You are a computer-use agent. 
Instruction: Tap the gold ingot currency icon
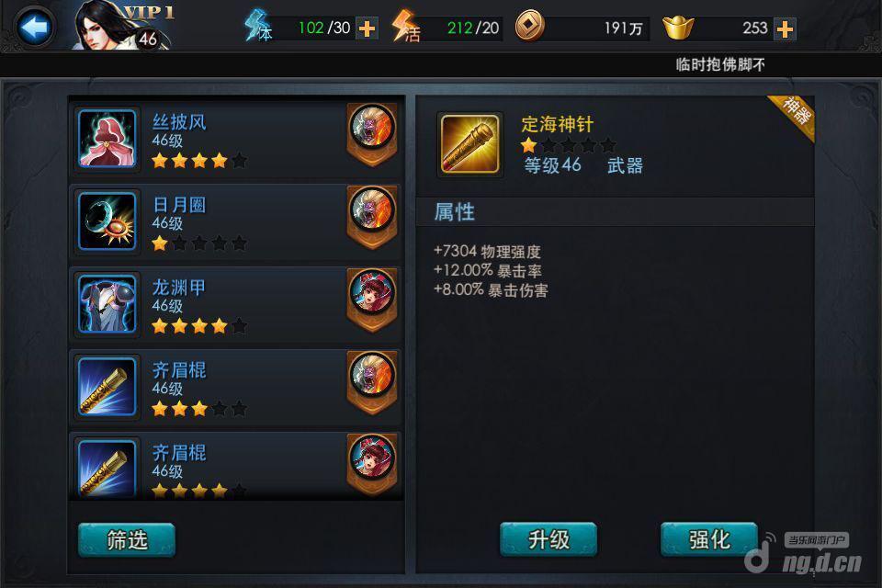(678, 28)
